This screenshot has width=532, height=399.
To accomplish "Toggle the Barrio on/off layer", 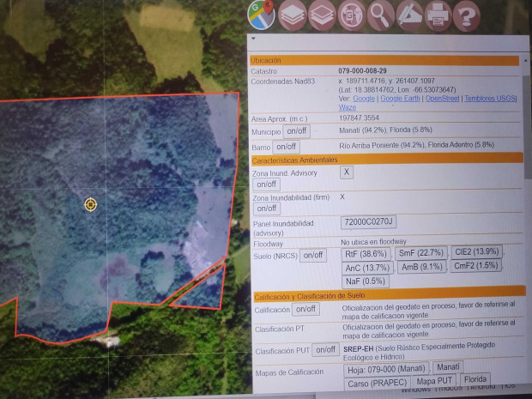I will 286,147.
